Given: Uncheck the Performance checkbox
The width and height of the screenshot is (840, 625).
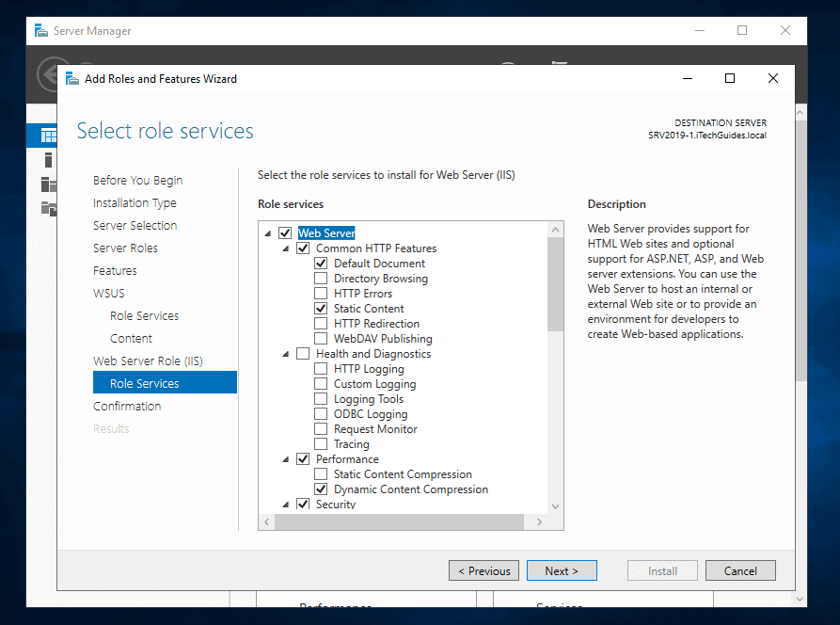Looking at the screenshot, I should tap(303, 458).
